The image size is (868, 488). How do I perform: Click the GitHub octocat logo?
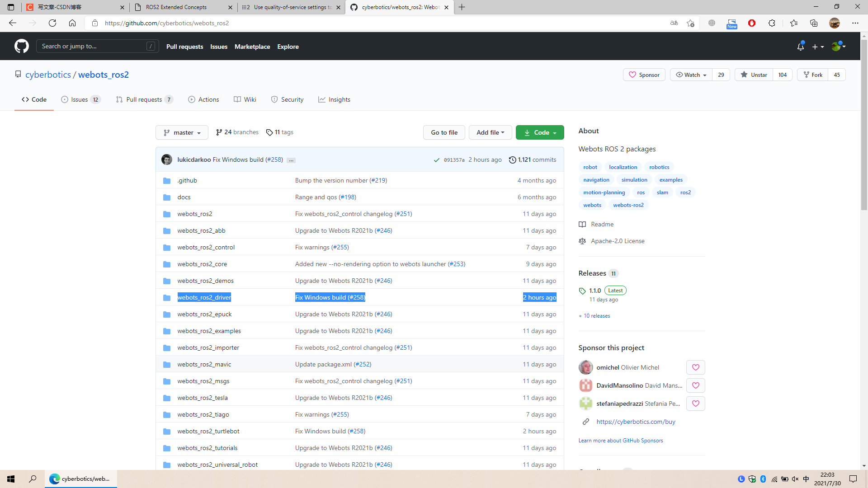(21, 46)
